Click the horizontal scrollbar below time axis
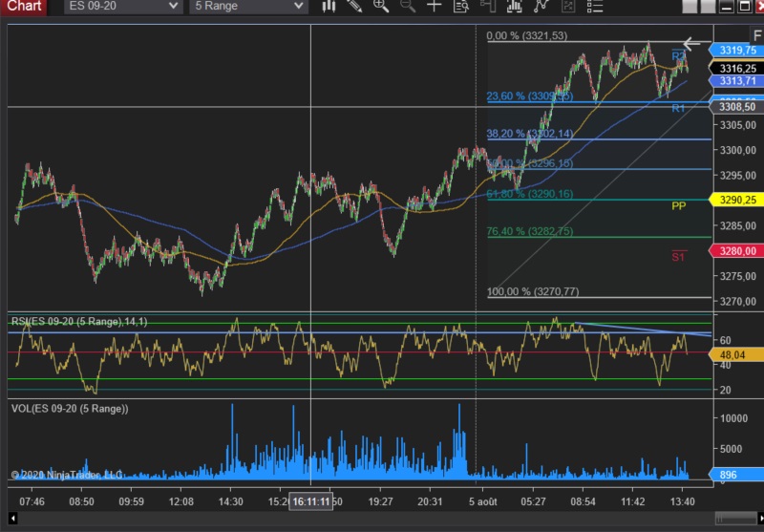The image size is (764, 532). [x=382, y=521]
